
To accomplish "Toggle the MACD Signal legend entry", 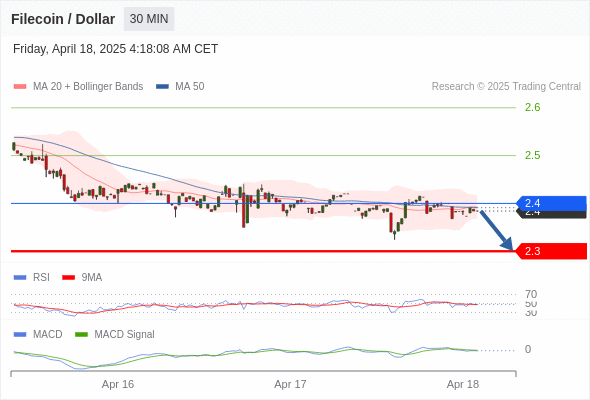I will click(115, 334).
